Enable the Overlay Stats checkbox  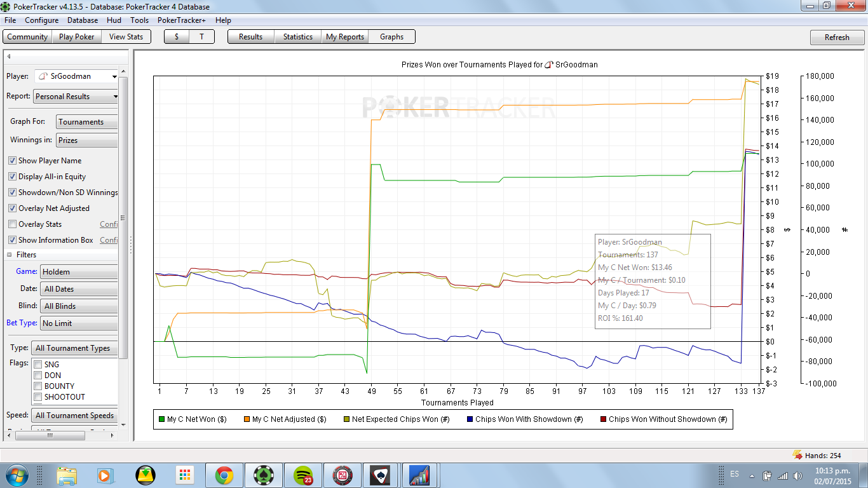pyautogui.click(x=12, y=224)
